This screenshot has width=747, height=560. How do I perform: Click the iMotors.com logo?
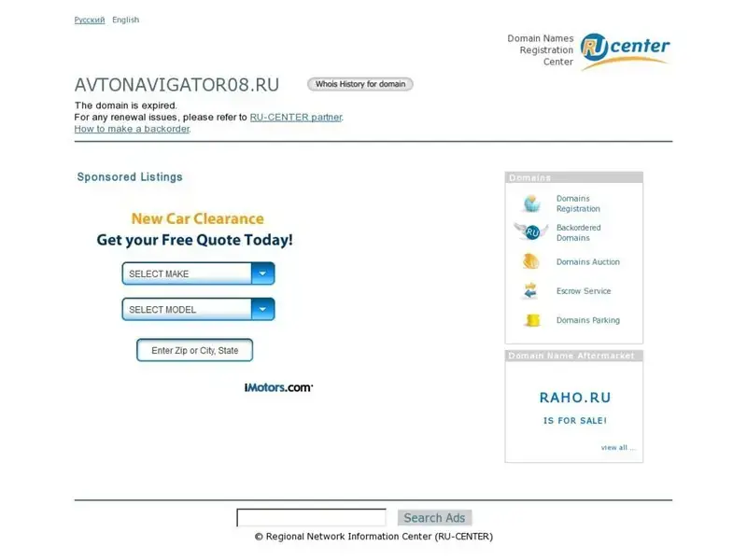pos(278,387)
